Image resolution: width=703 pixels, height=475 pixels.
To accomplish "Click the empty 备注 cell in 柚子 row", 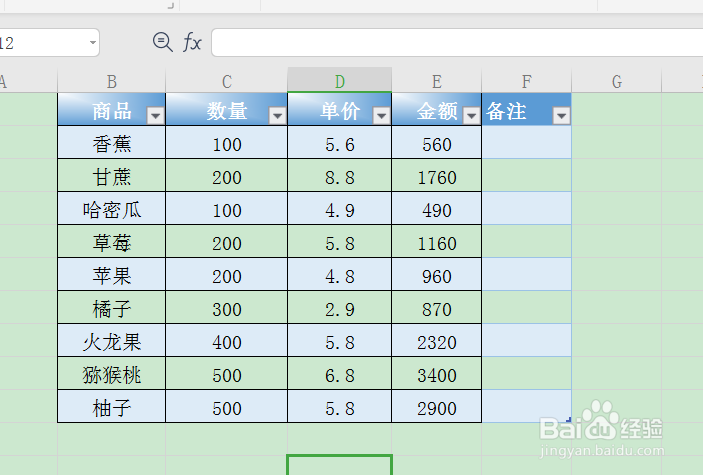I will click(x=527, y=406).
